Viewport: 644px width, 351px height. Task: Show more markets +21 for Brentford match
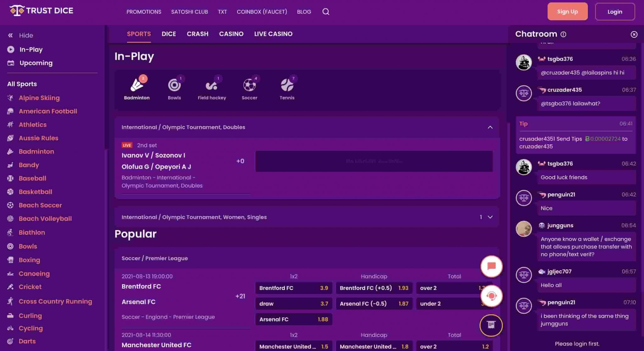click(x=240, y=296)
